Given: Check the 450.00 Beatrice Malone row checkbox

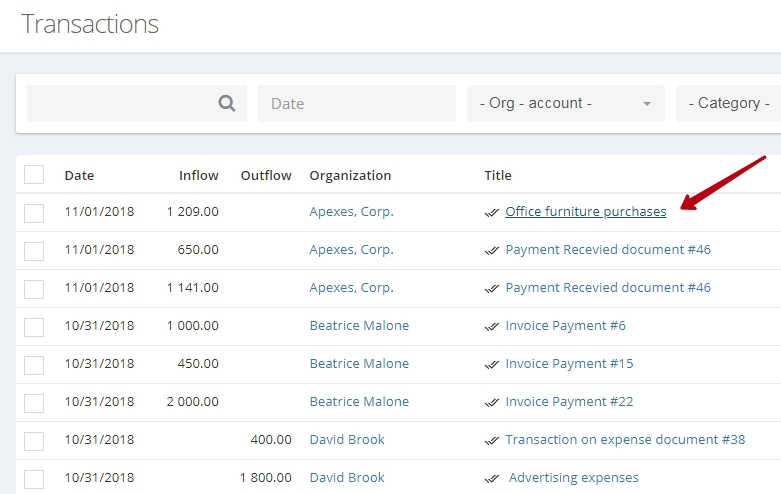Looking at the screenshot, I should (x=34, y=365).
